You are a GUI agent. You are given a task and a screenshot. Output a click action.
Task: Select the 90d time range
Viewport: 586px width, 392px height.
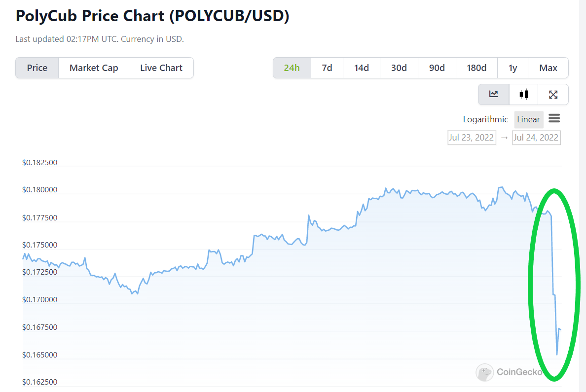(x=437, y=68)
